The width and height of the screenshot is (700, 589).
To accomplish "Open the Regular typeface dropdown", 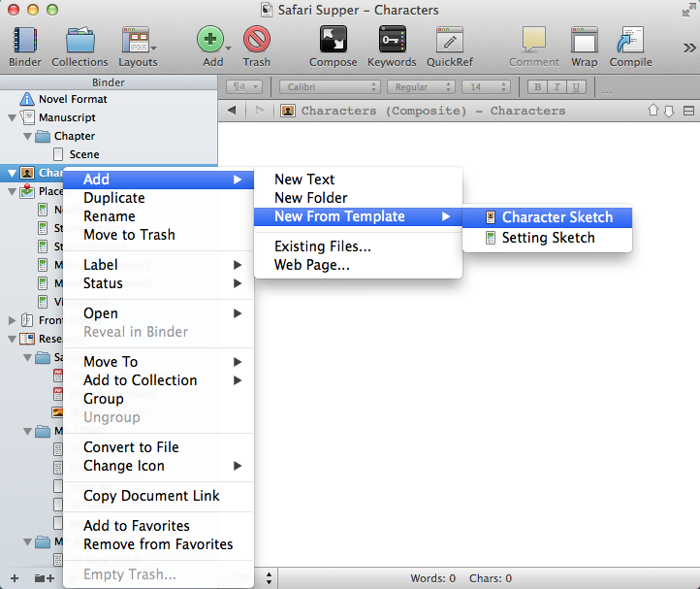I will point(421,87).
